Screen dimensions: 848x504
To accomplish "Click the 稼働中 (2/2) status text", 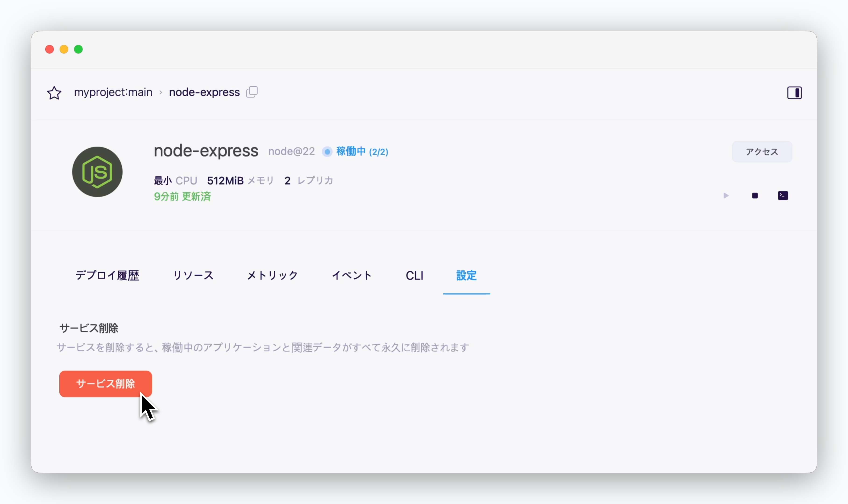I will click(362, 151).
